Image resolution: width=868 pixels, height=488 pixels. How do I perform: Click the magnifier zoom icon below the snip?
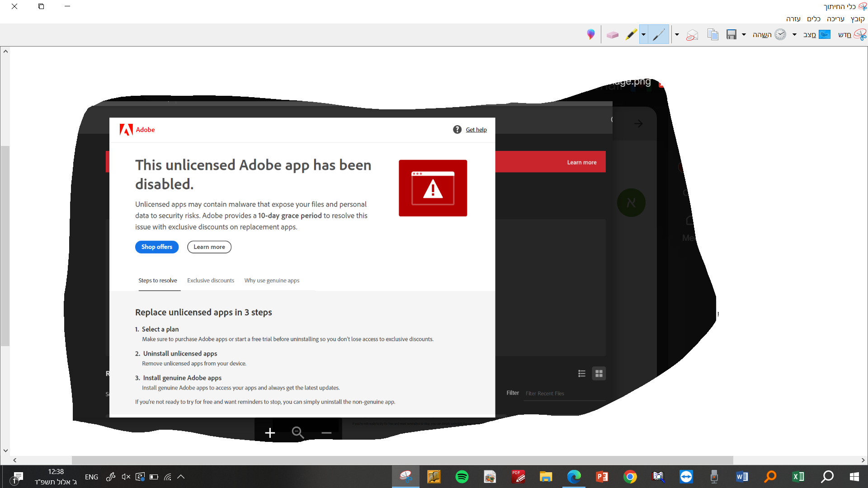pos(298,432)
